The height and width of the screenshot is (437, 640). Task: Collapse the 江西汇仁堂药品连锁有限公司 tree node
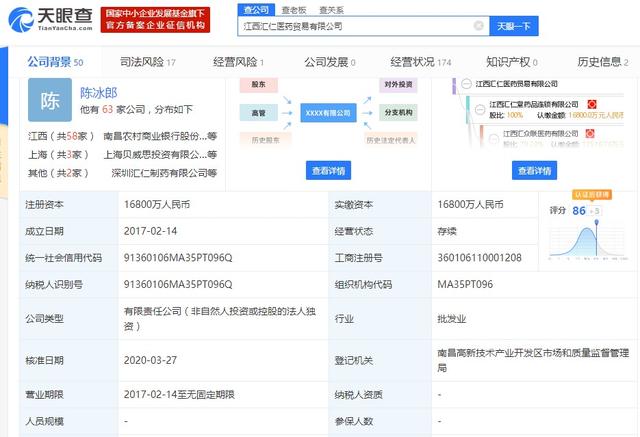[x=480, y=109]
